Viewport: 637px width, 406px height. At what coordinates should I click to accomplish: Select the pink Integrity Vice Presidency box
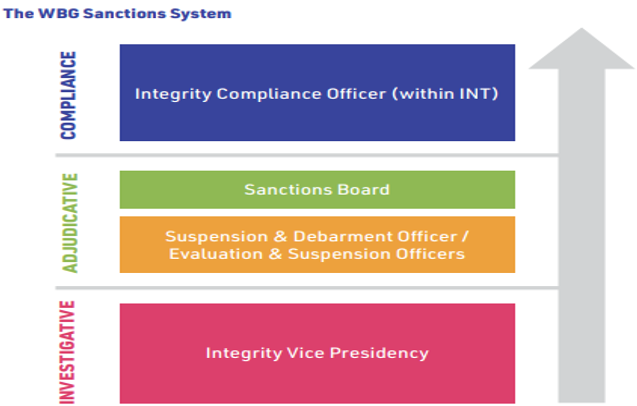pyautogui.click(x=317, y=353)
